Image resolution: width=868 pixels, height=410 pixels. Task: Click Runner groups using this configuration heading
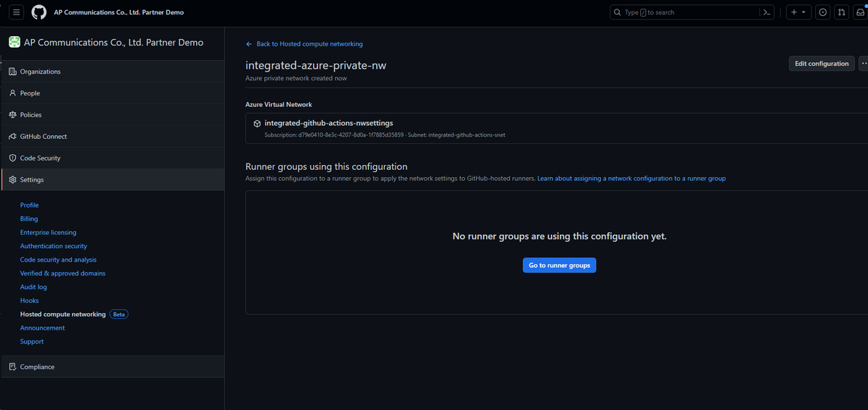click(327, 166)
